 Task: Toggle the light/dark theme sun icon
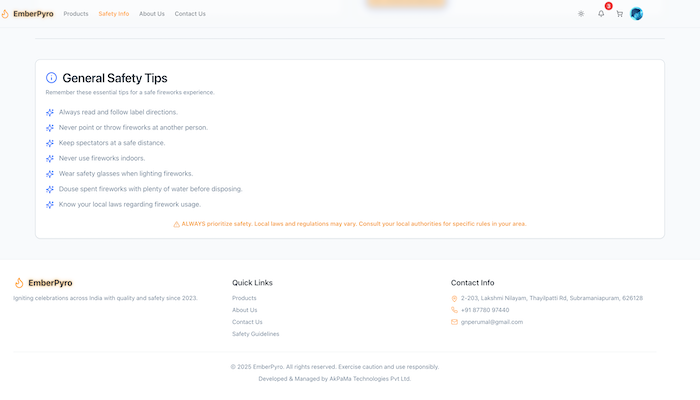(x=581, y=14)
